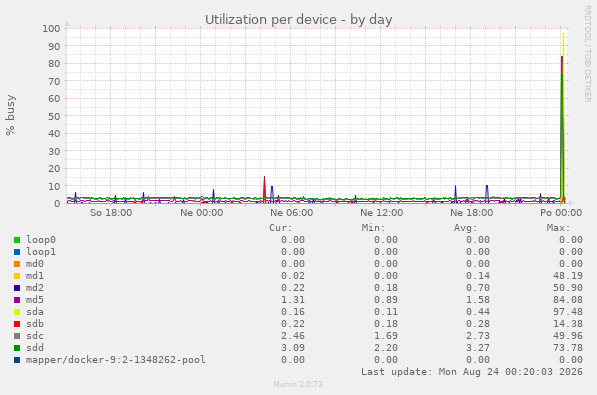Click the red sdb spike near Ne 06:00
The height and width of the screenshot is (395, 597).
(265, 189)
